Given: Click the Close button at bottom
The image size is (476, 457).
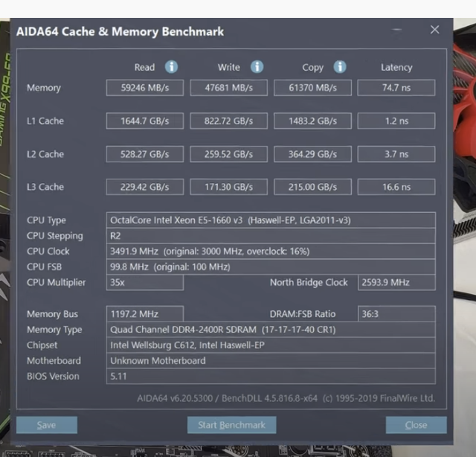Looking at the screenshot, I should click(x=416, y=425).
